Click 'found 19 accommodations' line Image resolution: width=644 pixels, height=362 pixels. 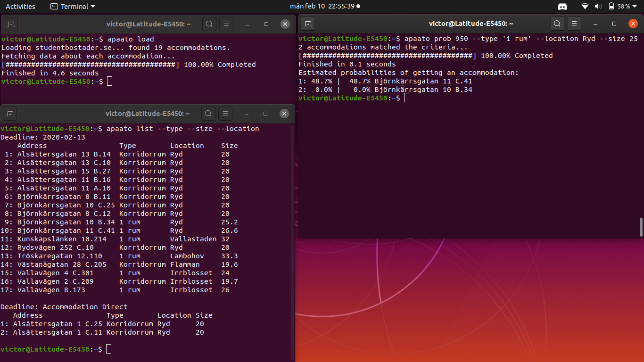click(x=116, y=48)
